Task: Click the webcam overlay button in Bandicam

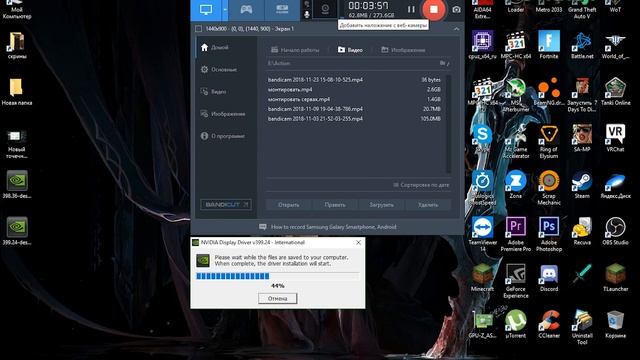Action: coord(325,9)
